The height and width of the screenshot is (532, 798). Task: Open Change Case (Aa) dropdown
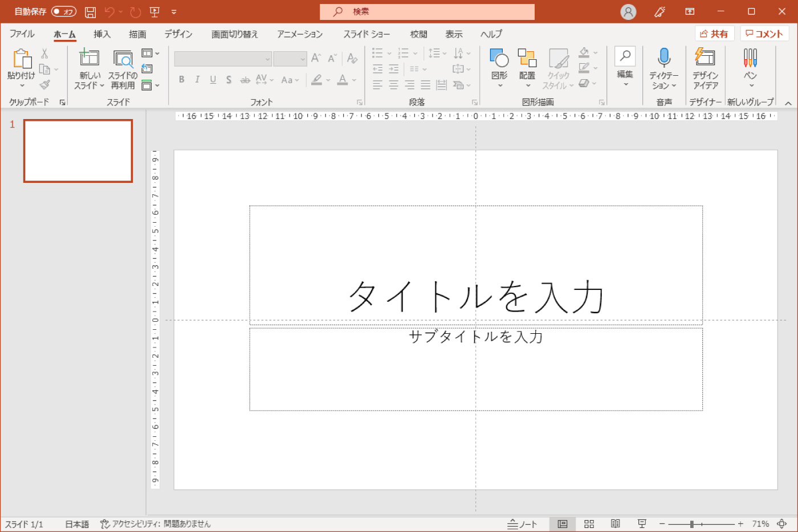click(290, 80)
